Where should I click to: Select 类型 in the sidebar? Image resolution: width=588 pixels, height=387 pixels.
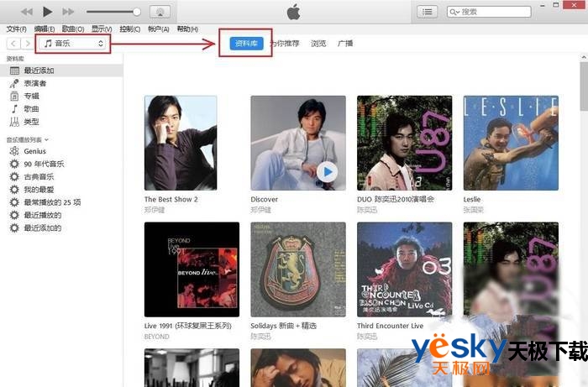point(61,122)
